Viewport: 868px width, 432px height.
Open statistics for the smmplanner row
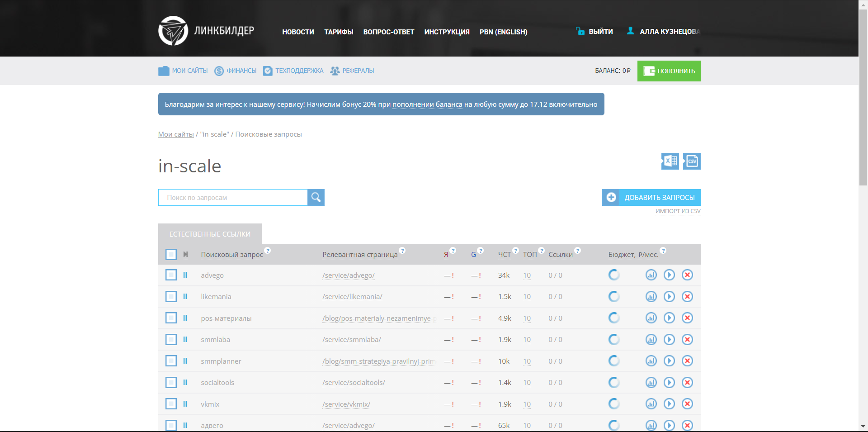click(x=651, y=361)
